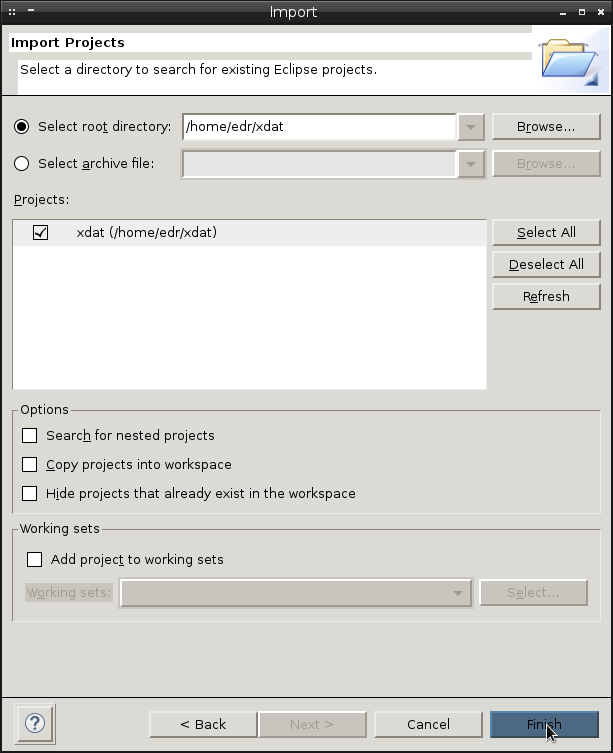Viewport: 613px width, 753px height.
Task: Close the Import dialog window
Action: pos(601,12)
